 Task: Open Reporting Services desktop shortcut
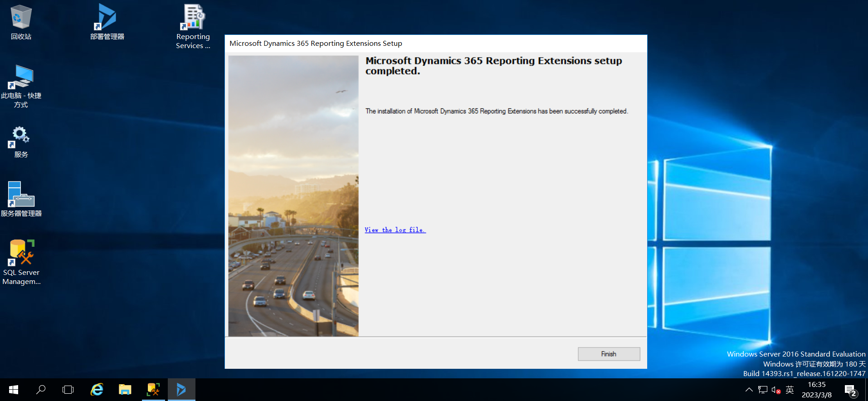(x=193, y=26)
